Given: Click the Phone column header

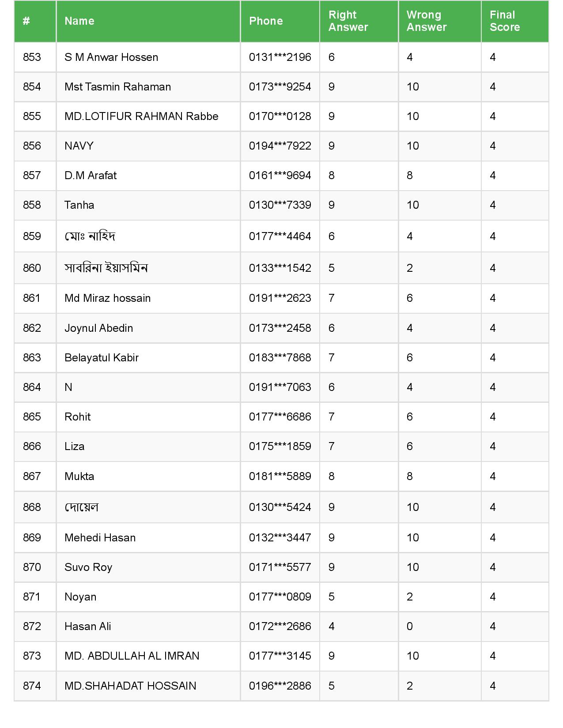Looking at the screenshot, I should click(266, 21).
